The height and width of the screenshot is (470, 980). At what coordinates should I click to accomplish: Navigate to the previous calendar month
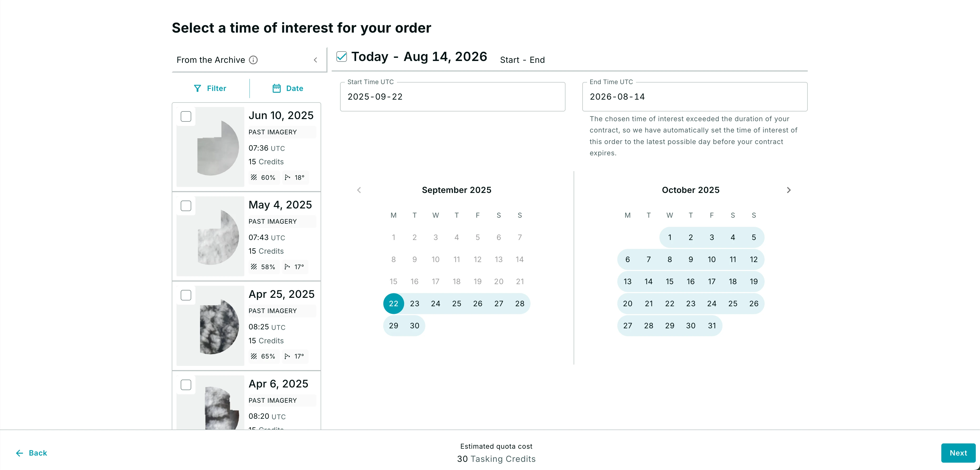tap(359, 190)
